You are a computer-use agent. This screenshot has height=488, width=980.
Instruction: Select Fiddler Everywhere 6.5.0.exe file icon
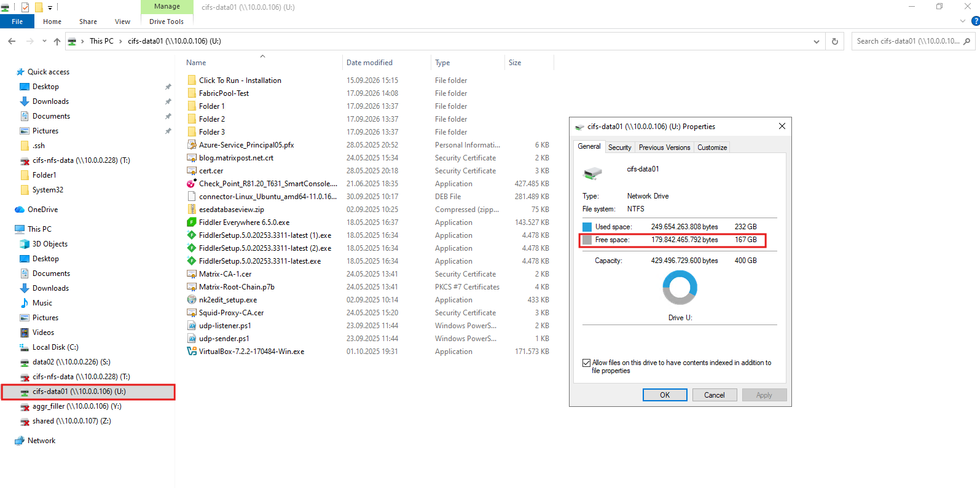tap(192, 222)
